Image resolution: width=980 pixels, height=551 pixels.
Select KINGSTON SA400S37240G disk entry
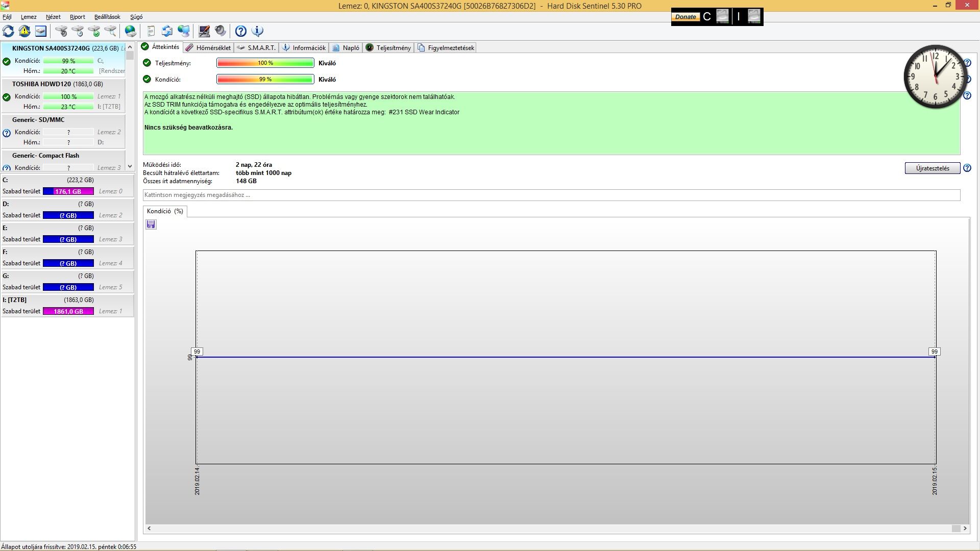63,60
